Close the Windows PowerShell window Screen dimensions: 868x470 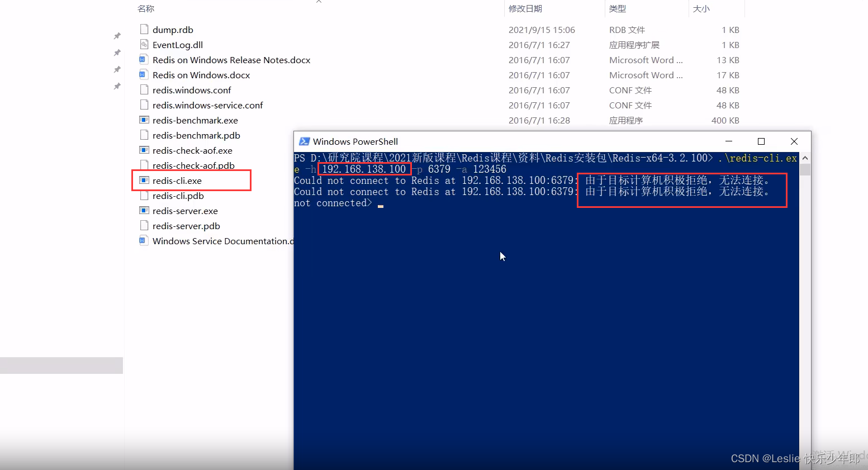[794, 141]
